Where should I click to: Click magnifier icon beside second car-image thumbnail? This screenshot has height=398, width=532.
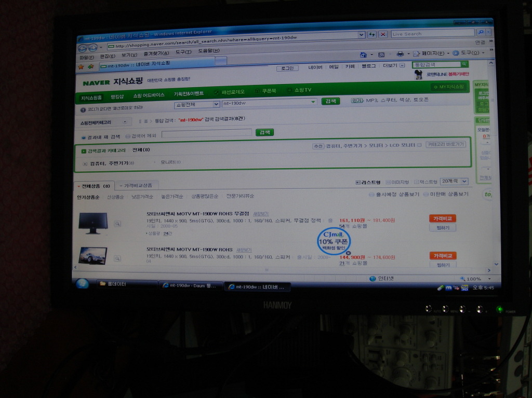click(117, 258)
